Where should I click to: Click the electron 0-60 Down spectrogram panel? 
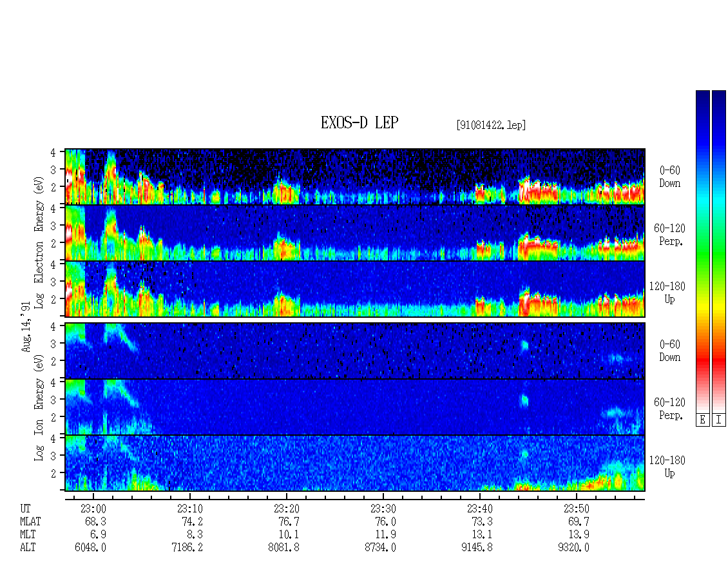point(355,177)
